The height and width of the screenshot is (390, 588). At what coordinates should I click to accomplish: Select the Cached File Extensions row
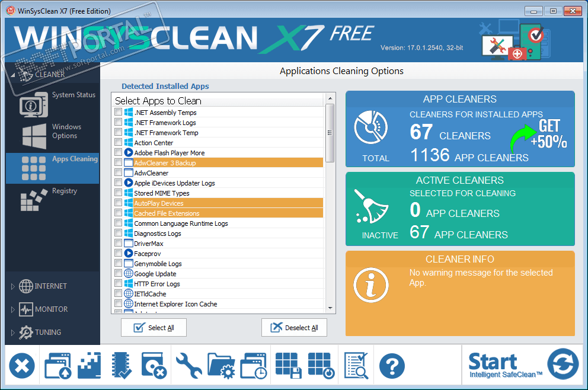click(x=218, y=213)
